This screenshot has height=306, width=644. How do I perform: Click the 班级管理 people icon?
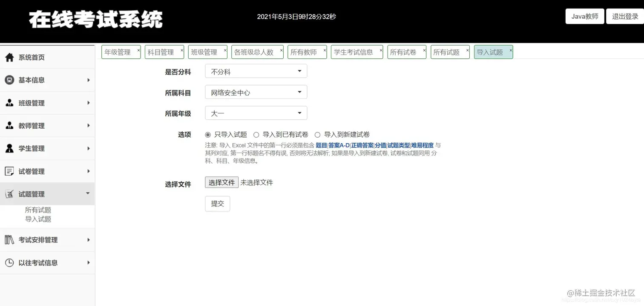pos(9,103)
